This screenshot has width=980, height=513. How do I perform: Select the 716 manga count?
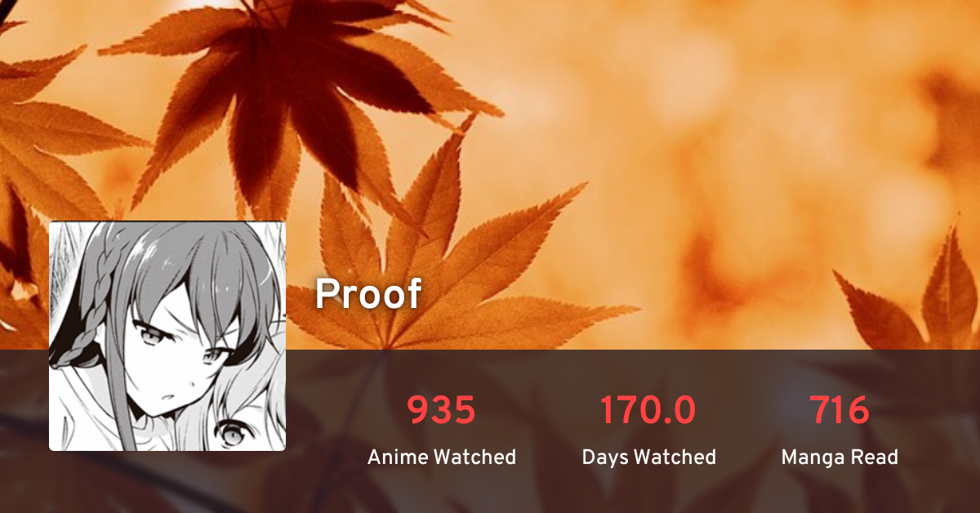pyautogui.click(x=840, y=410)
